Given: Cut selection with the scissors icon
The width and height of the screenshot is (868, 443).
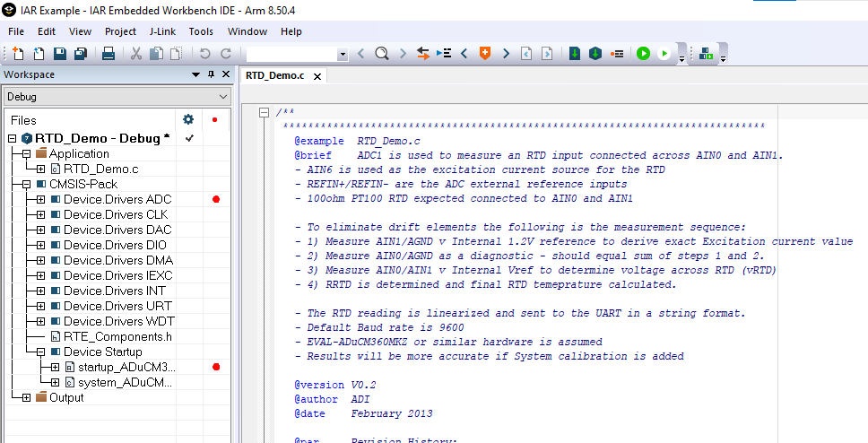Looking at the screenshot, I should 136,54.
